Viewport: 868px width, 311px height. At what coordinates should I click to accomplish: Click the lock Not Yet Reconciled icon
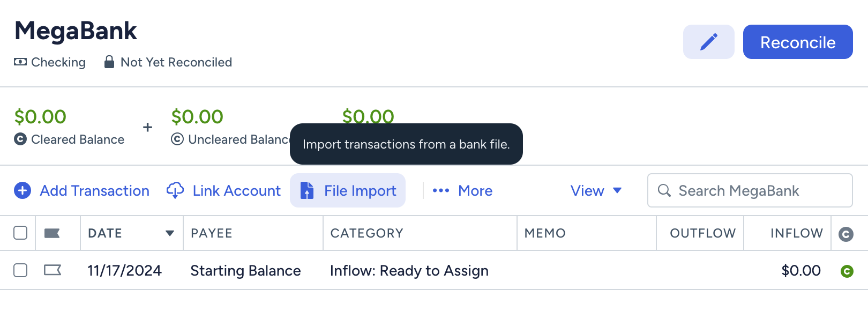(109, 62)
